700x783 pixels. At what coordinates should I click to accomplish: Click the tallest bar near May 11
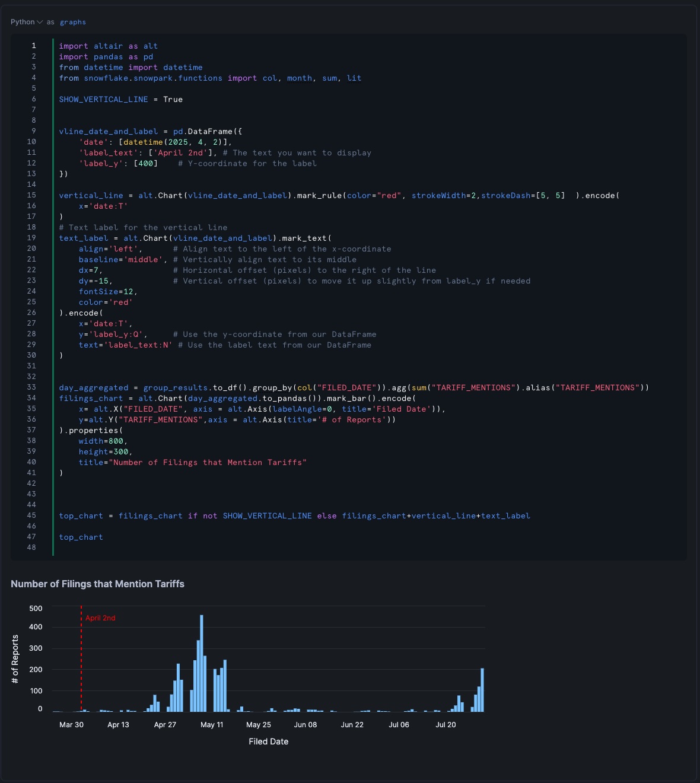pos(202,664)
